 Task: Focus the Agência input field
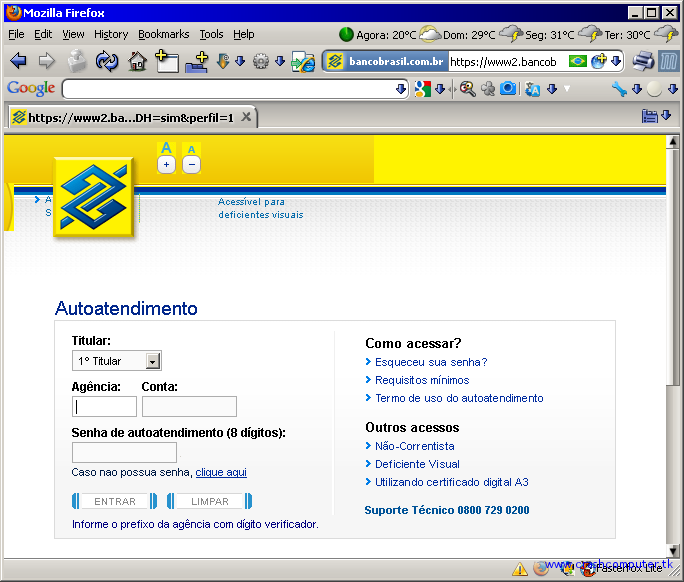pyautogui.click(x=104, y=407)
